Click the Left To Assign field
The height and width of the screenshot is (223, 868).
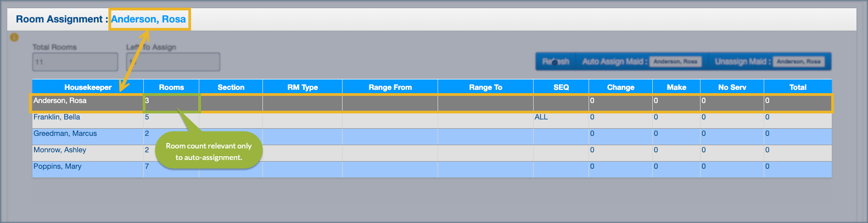pos(173,62)
